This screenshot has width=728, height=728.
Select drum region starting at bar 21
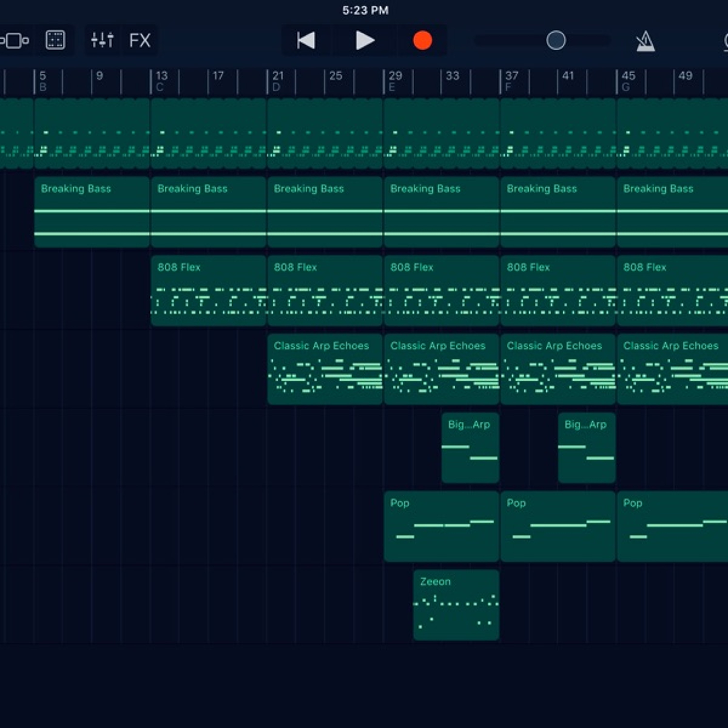[x=325, y=133]
